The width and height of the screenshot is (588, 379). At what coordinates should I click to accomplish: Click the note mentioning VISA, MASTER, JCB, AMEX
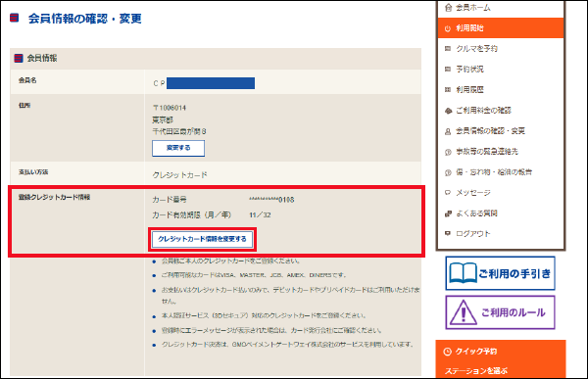254,275
